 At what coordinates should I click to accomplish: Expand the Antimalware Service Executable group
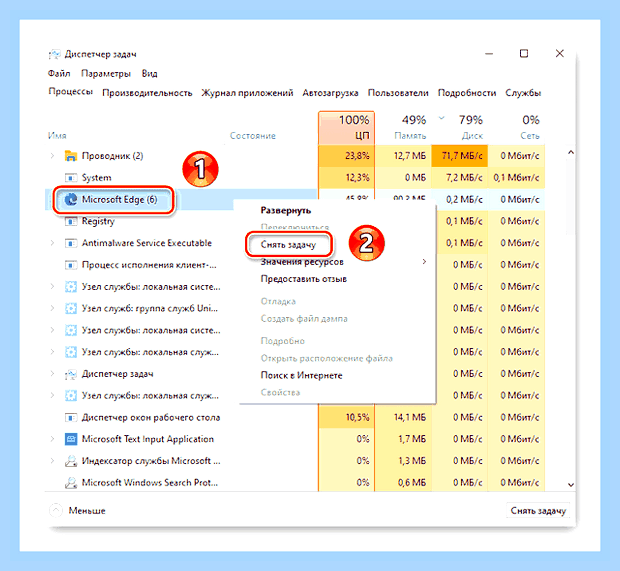(x=52, y=243)
